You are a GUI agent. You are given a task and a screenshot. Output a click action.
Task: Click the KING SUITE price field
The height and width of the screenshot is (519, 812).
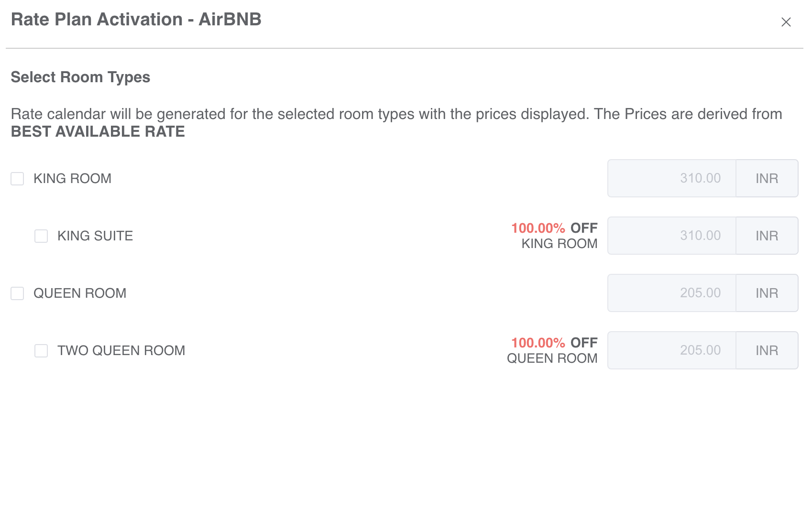click(671, 236)
